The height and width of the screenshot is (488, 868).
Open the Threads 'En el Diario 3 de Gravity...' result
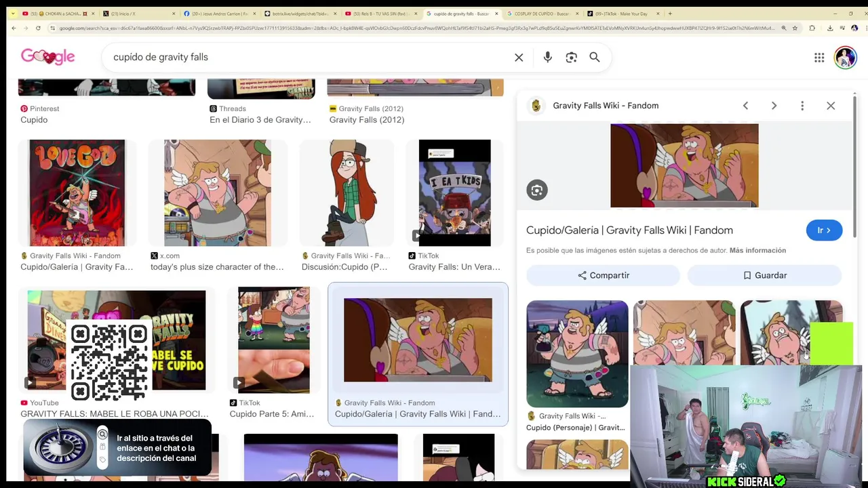260,120
